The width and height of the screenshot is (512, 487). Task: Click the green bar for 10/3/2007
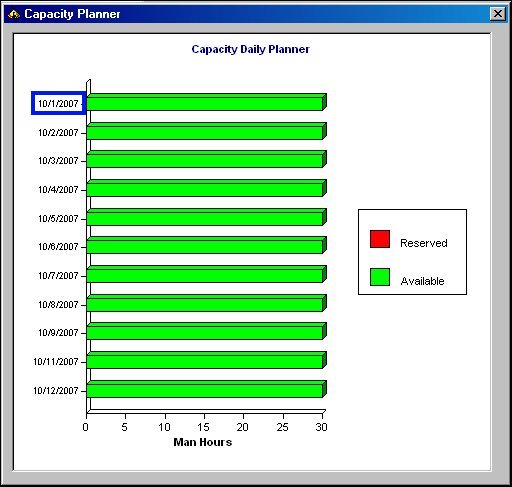coord(207,159)
